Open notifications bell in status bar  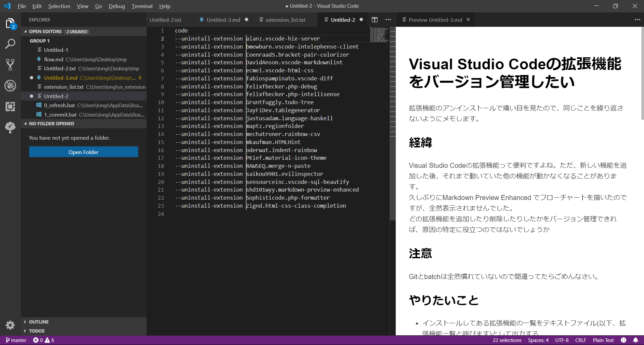(635, 340)
